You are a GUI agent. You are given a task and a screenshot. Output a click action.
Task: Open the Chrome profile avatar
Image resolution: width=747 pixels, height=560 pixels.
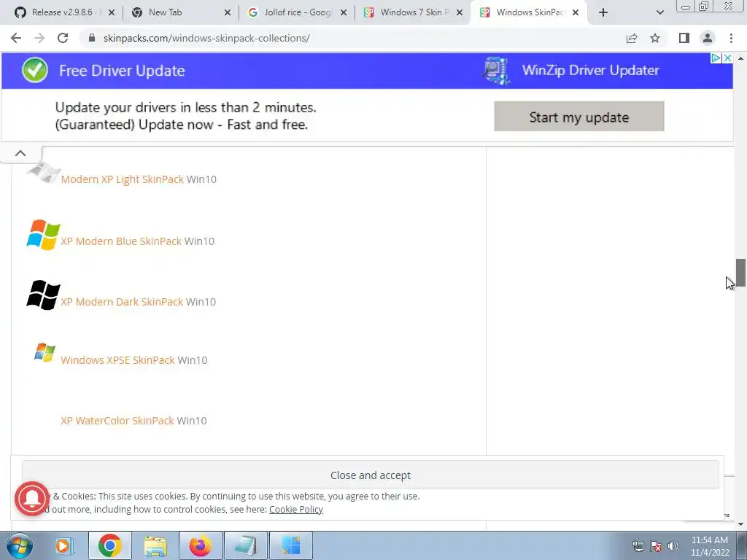point(708,38)
